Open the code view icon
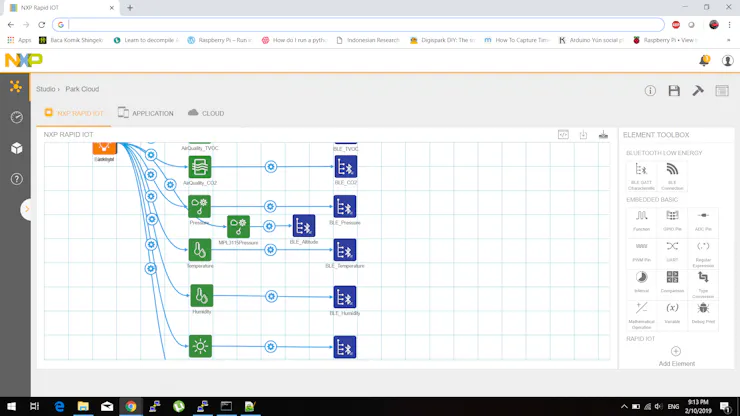The image size is (740, 416). tap(563, 135)
